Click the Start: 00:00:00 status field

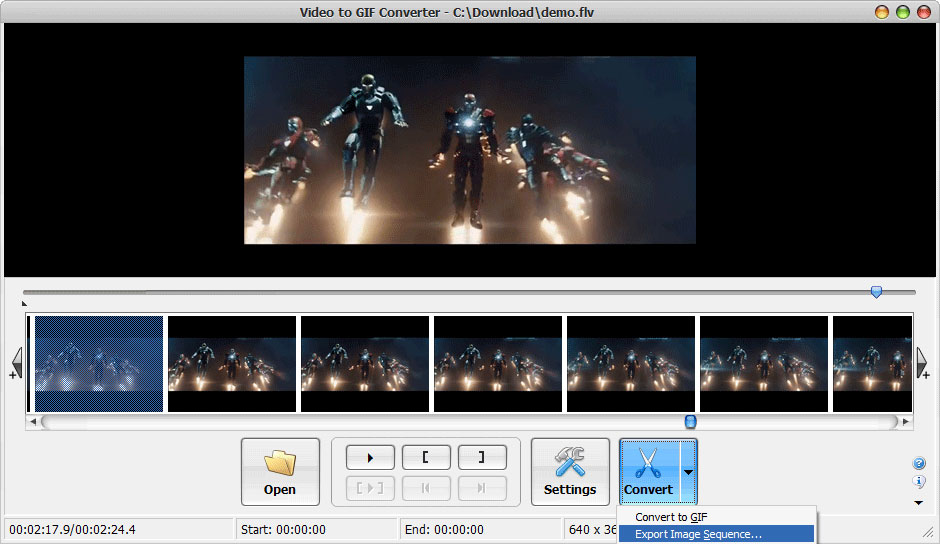tap(284, 530)
